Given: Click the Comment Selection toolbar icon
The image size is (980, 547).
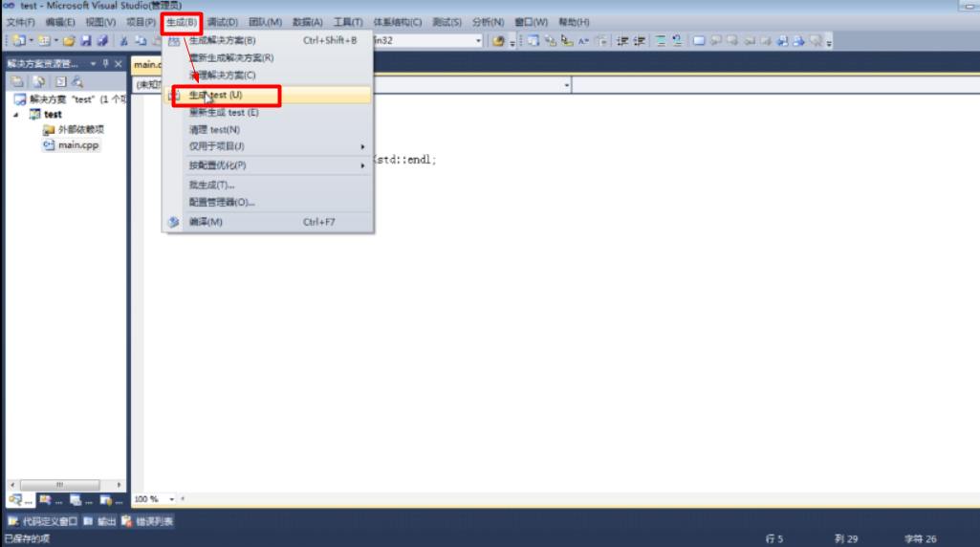Looking at the screenshot, I should [x=661, y=41].
